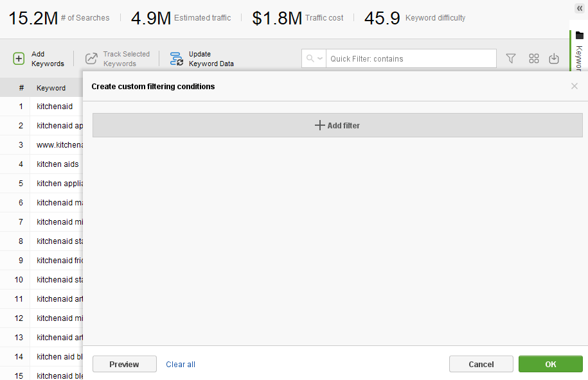Image resolution: width=588 pixels, height=380 pixels.
Task: Click the Preview button
Action: click(x=125, y=364)
